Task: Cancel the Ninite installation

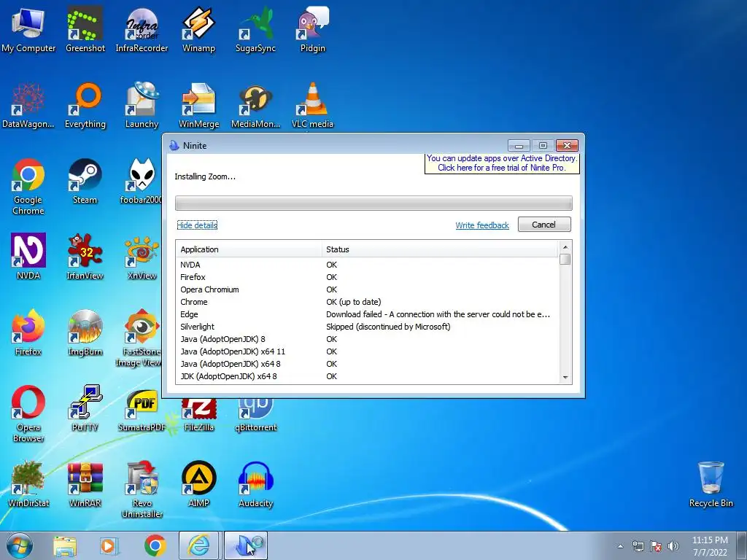Action: [544, 225]
